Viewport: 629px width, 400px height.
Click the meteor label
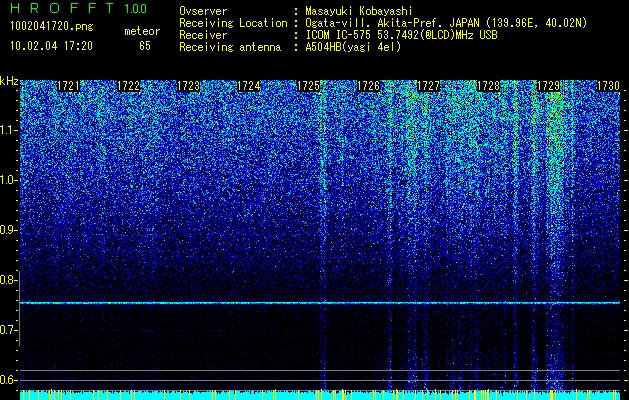(x=142, y=31)
